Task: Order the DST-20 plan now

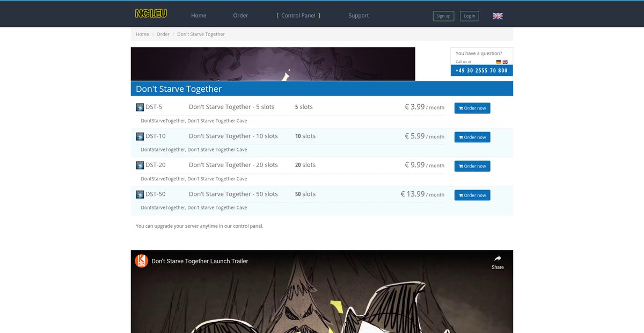Action: (x=472, y=166)
